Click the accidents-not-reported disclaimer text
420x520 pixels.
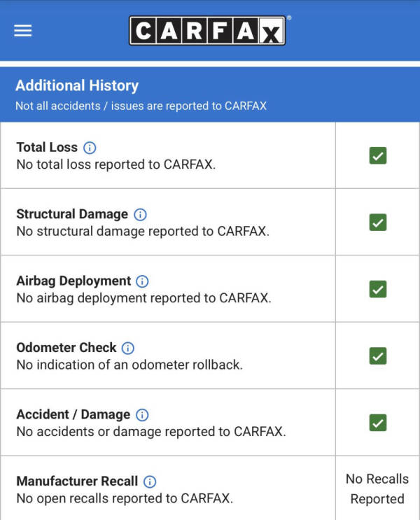pyautogui.click(x=141, y=106)
